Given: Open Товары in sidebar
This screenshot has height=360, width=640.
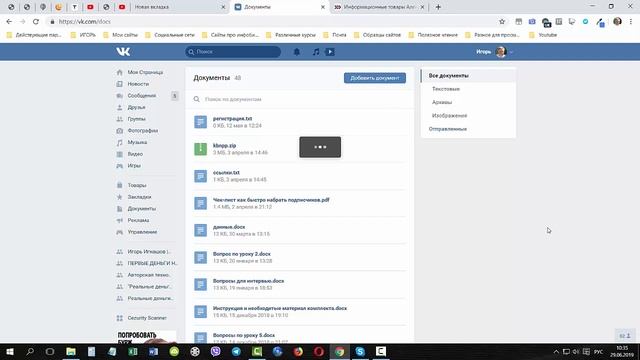Looking at the screenshot, I should tap(137, 185).
